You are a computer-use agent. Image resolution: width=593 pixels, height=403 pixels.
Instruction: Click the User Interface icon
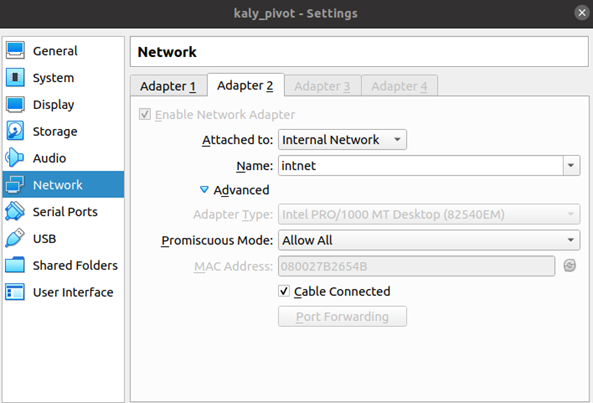(x=15, y=292)
